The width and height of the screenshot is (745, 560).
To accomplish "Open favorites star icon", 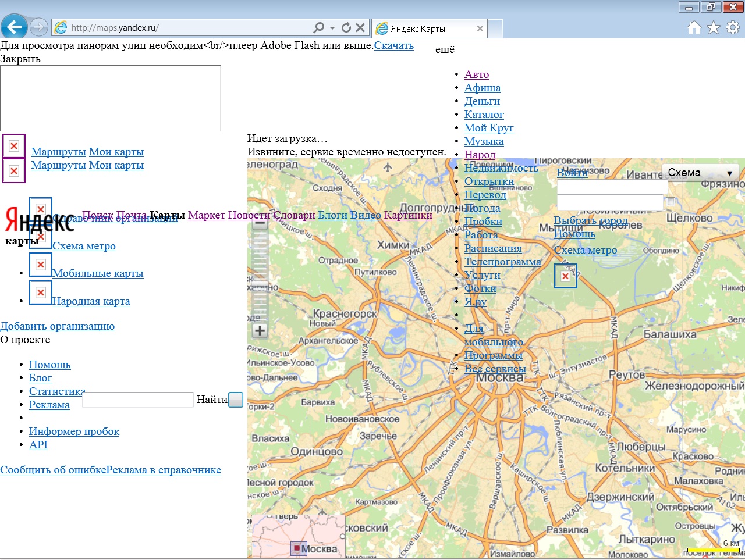I will [x=714, y=27].
